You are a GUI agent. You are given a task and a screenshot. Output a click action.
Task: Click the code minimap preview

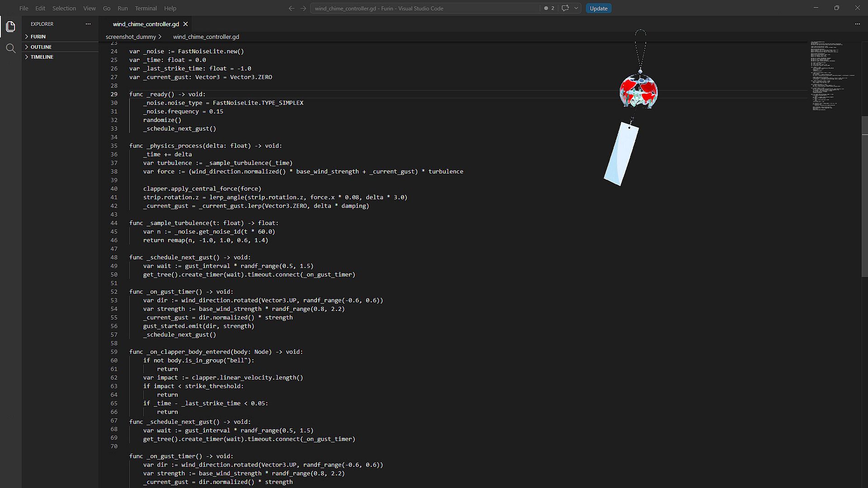(x=833, y=76)
